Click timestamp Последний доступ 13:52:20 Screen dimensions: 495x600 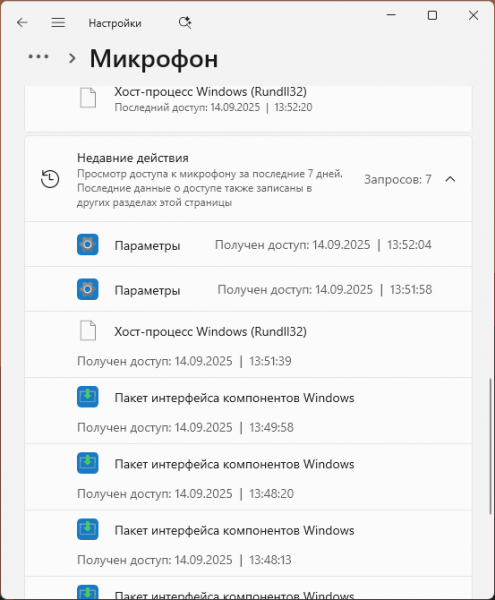(x=213, y=107)
